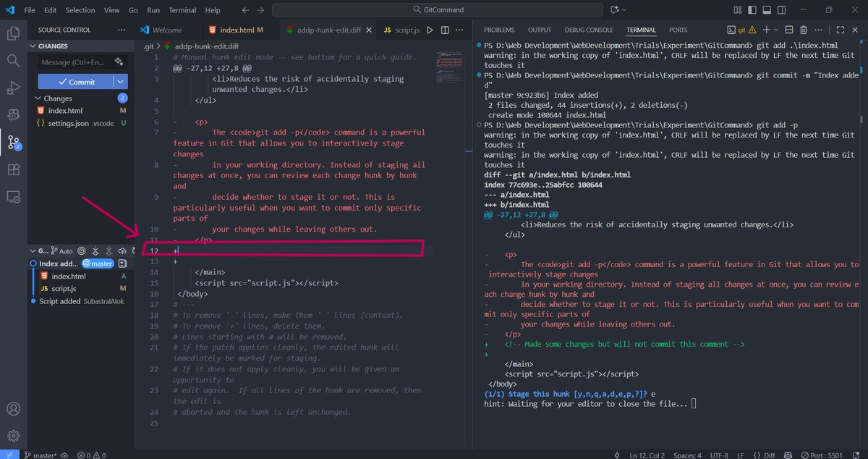Kill the terminal with the trash icon
Viewport: 868px width, 459px height.
point(803,30)
